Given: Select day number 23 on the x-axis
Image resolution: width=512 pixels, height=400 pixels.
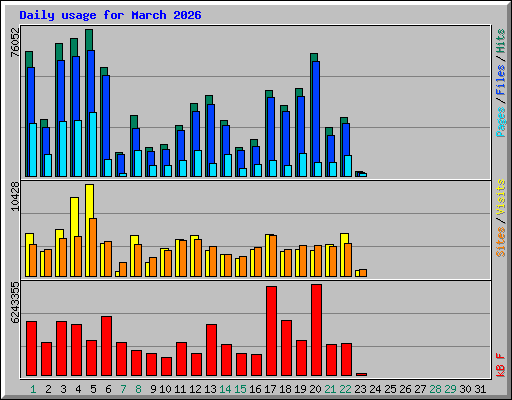Looking at the screenshot, I should (360, 389).
